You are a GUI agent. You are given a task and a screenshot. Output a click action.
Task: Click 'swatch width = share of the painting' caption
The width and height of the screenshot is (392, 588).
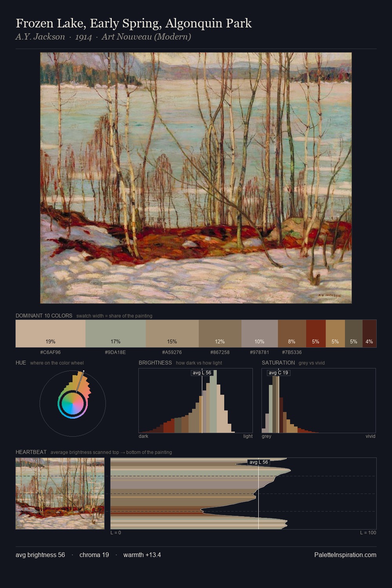(114, 316)
